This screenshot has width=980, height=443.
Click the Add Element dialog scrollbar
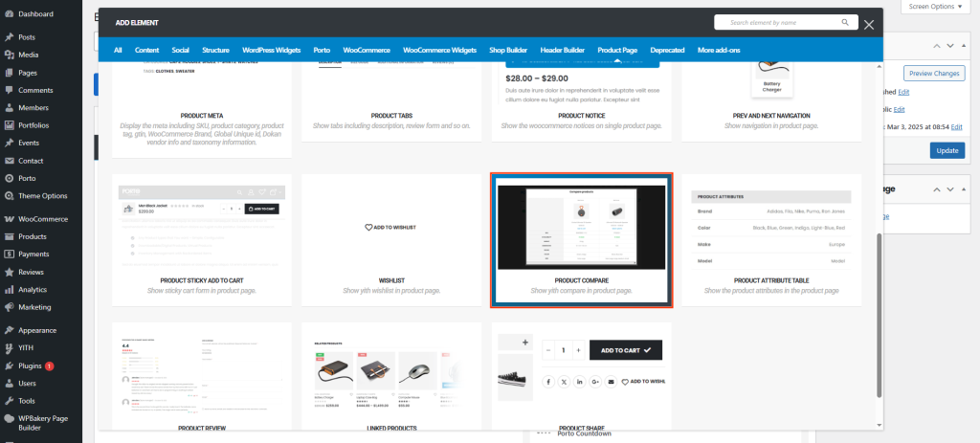879,316
